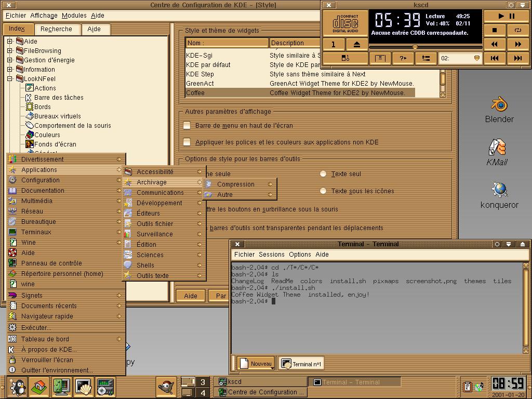This screenshot has height=399, width=532.
Task: Select the Texte seul radio button
Action: click(x=323, y=174)
